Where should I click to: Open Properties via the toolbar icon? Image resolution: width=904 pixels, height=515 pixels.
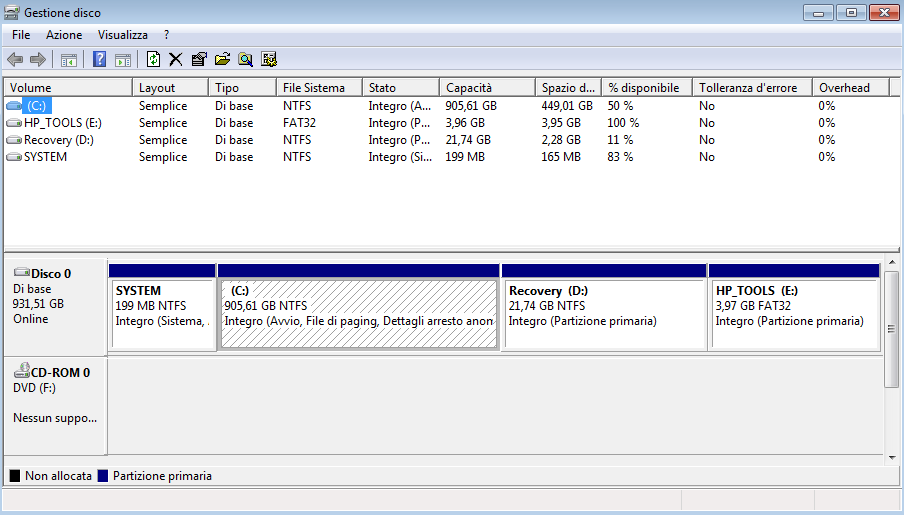pyautogui.click(x=198, y=59)
